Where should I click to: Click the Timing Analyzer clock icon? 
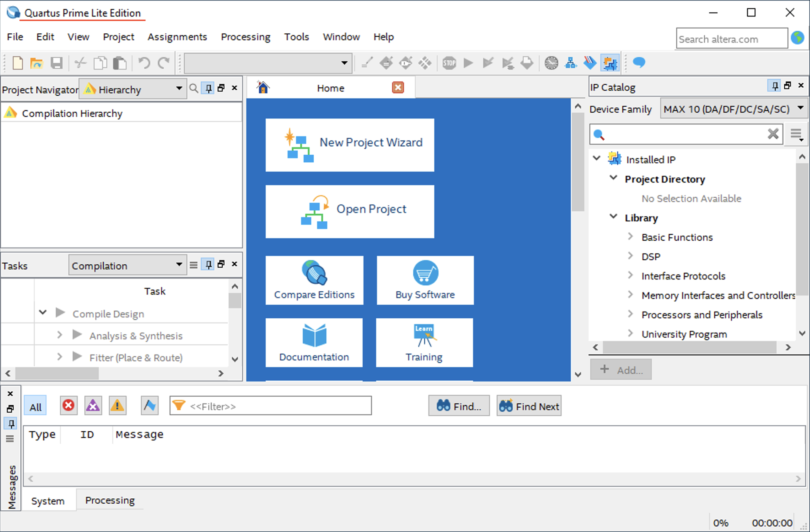coord(551,63)
